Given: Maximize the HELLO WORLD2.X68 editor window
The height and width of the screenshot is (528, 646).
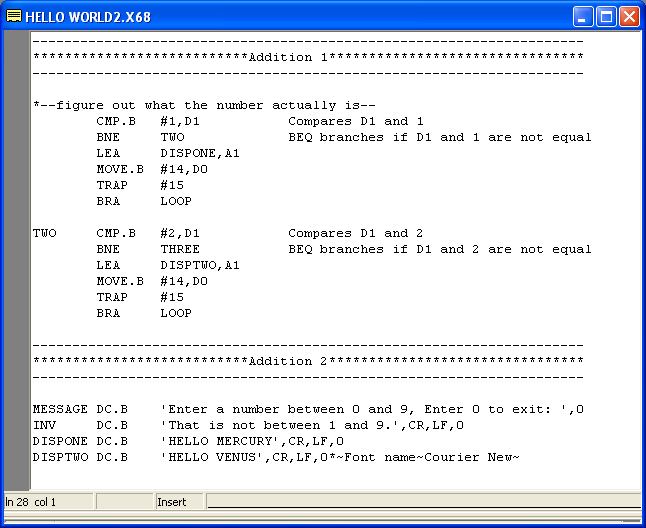Looking at the screenshot, I should [x=607, y=17].
